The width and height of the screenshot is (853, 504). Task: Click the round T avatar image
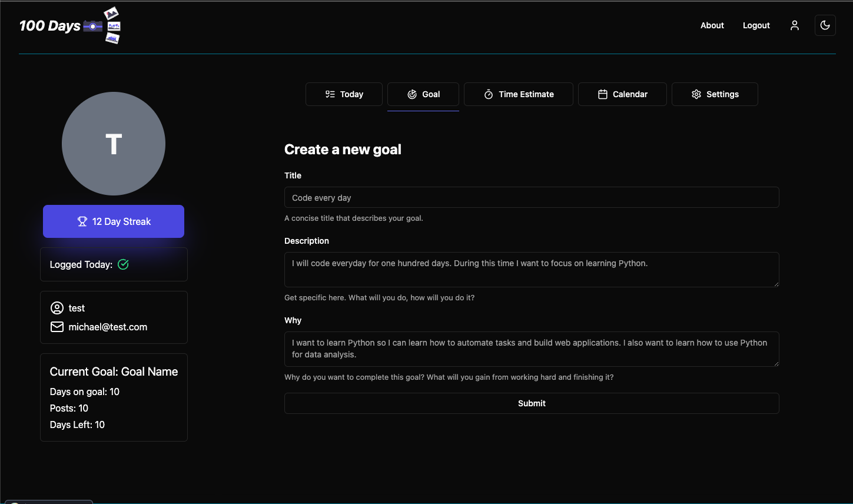[x=114, y=144]
